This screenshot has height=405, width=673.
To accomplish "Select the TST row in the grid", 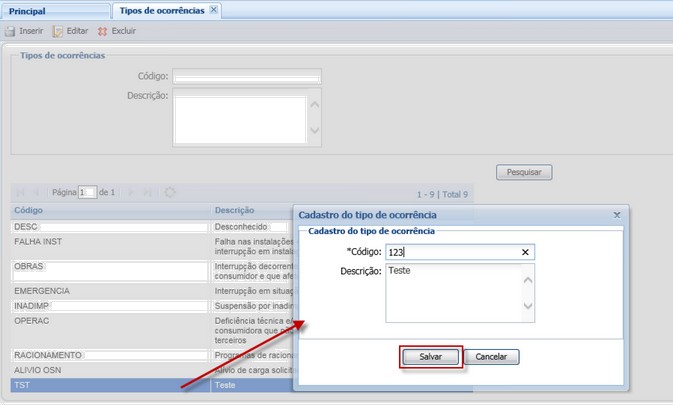I will pos(100,384).
